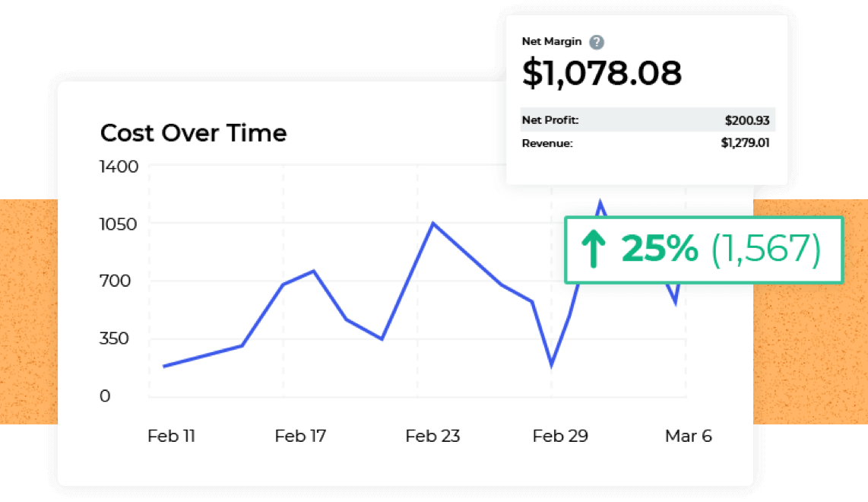Click the Net Margin help question-mark icon
The height and width of the screenshot is (502, 868).
click(x=596, y=42)
